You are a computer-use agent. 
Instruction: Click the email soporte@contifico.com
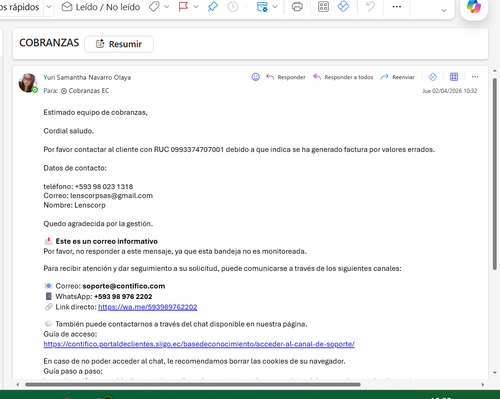[124, 286]
